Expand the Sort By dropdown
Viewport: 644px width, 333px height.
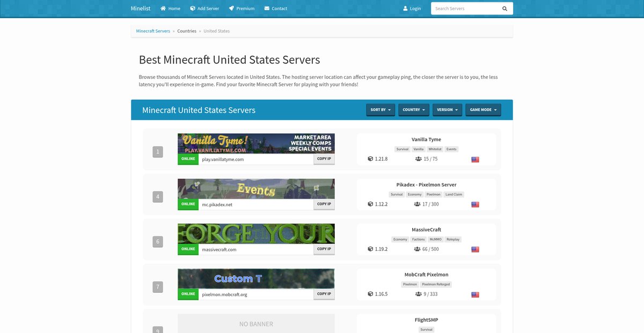tap(380, 110)
